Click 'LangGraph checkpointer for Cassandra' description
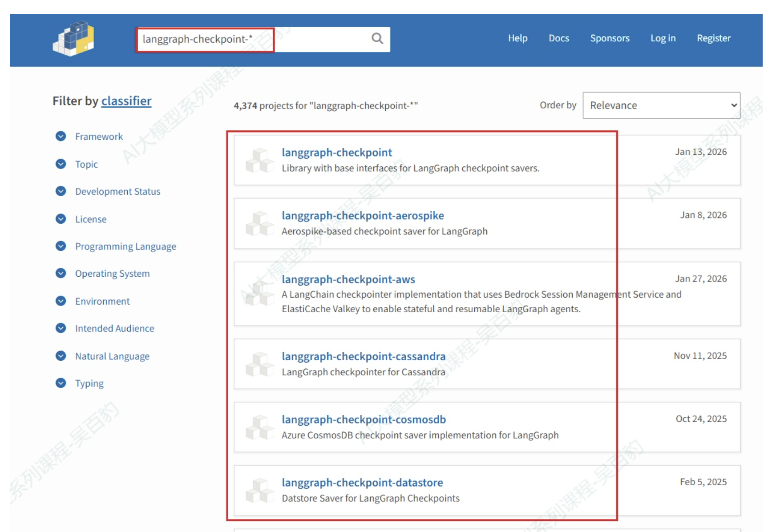The width and height of the screenshot is (768, 532). coord(363,372)
